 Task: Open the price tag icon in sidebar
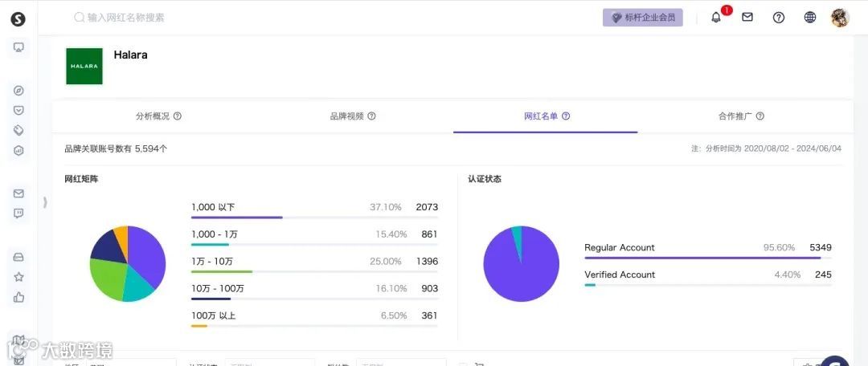pos(18,131)
